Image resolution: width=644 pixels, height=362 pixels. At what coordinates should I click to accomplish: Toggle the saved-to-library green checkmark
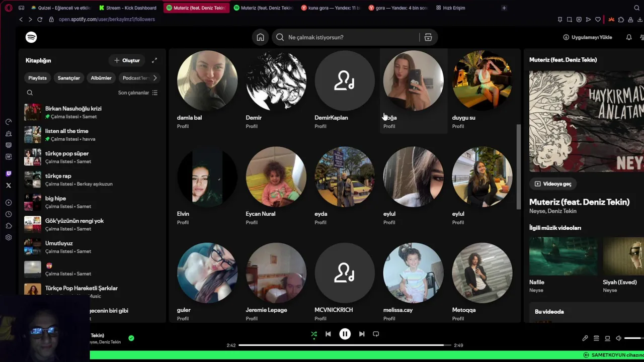131,338
